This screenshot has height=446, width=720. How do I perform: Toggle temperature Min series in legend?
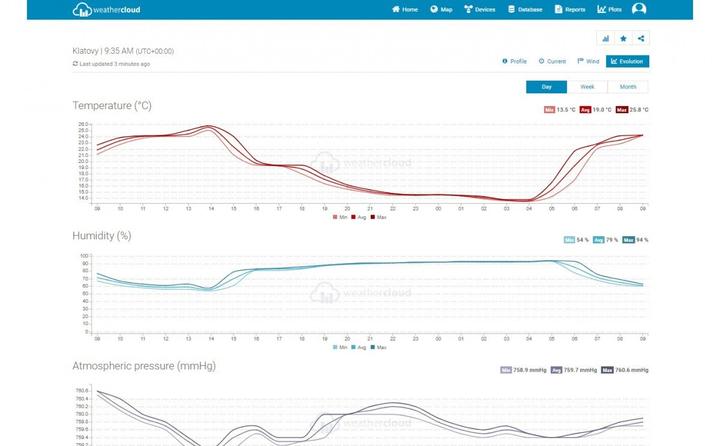click(340, 217)
